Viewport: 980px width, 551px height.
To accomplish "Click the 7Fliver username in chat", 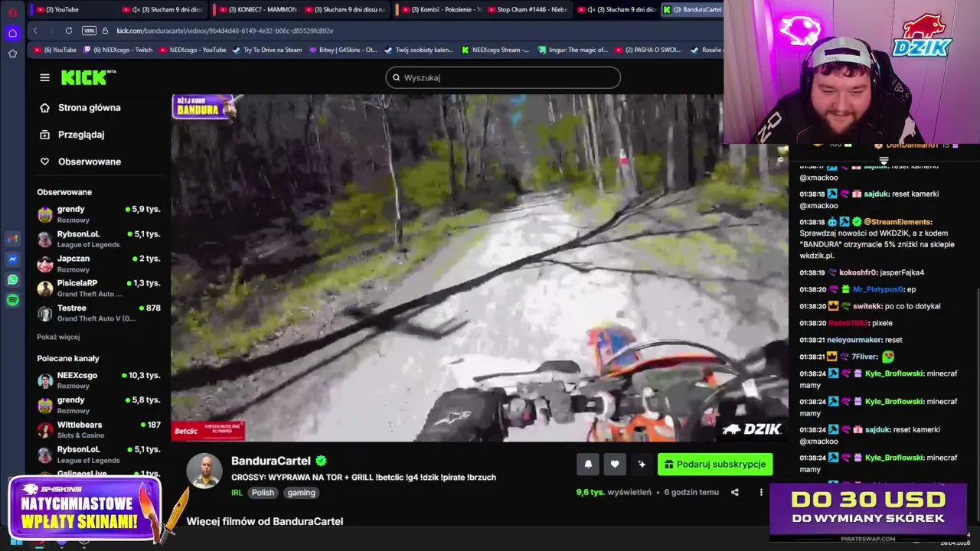I will [864, 357].
